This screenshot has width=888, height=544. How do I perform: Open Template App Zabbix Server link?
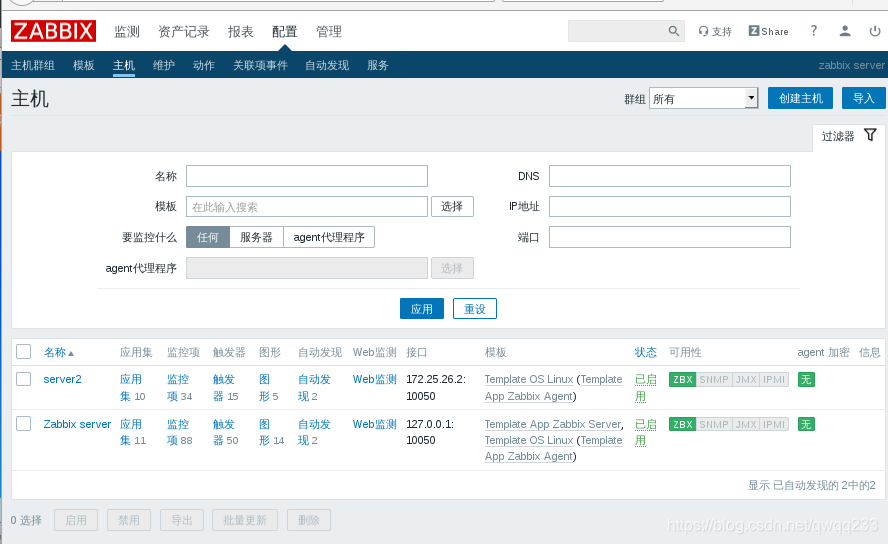coord(553,424)
